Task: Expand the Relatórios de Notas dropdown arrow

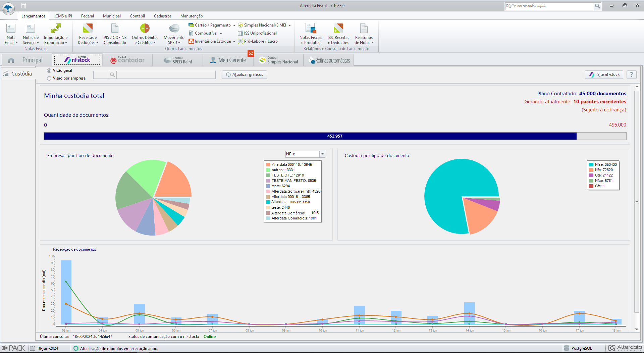Action: pyautogui.click(x=372, y=43)
